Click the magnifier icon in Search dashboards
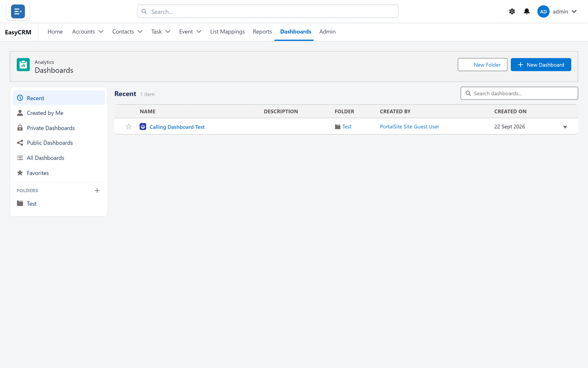Image resolution: width=588 pixels, height=368 pixels. pyautogui.click(x=468, y=93)
